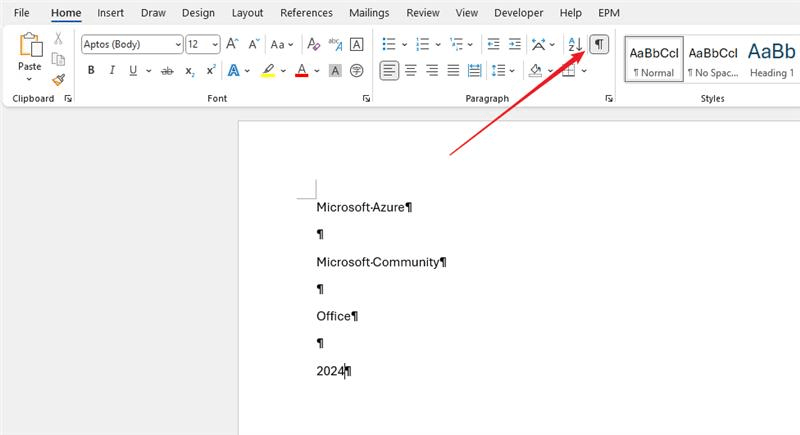Click the Enclose Characters icon
Viewport: 800px width, 435px height.
(357, 71)
